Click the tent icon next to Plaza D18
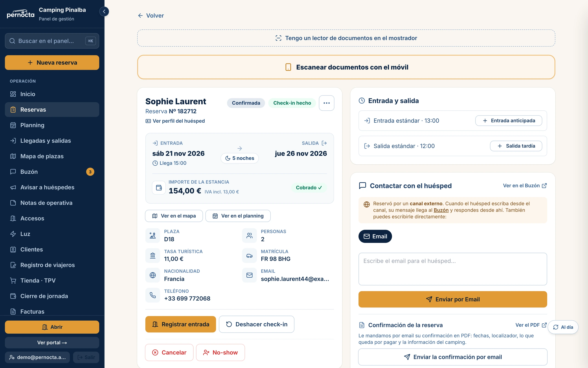 153,235
